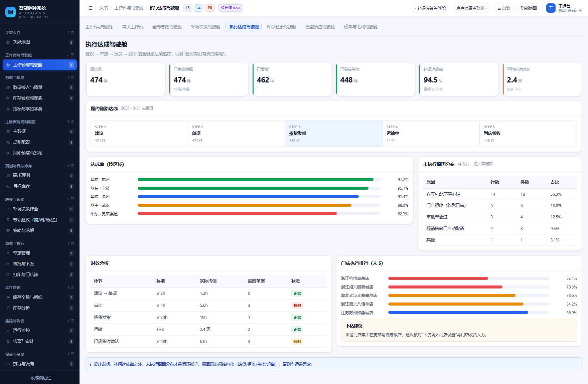Screen dimensions: 588x384
Task: Open 告警与审计 sidebar item
Action: coord(40,341)
